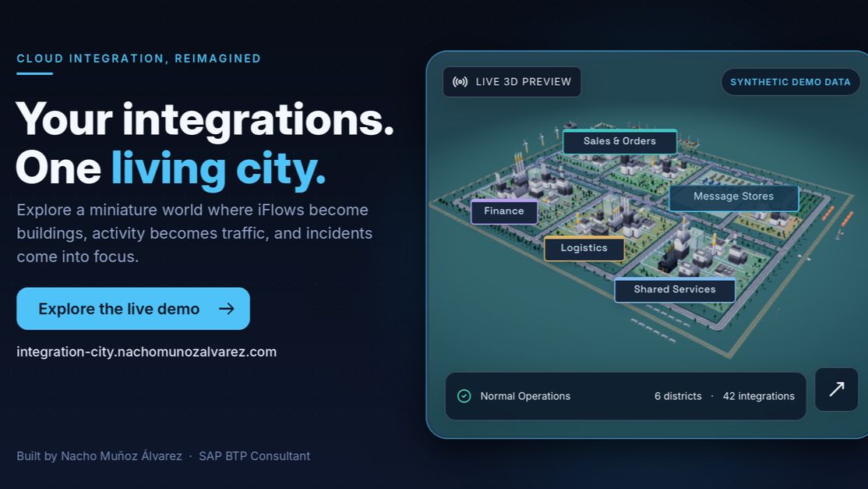Click the "42 integrations" count text

[758, 396]
